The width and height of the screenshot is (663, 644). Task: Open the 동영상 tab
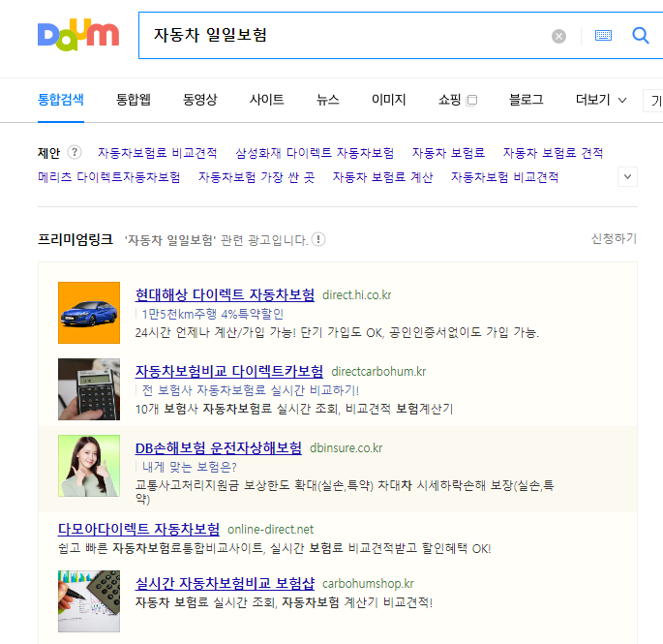(x=200, y=100)
